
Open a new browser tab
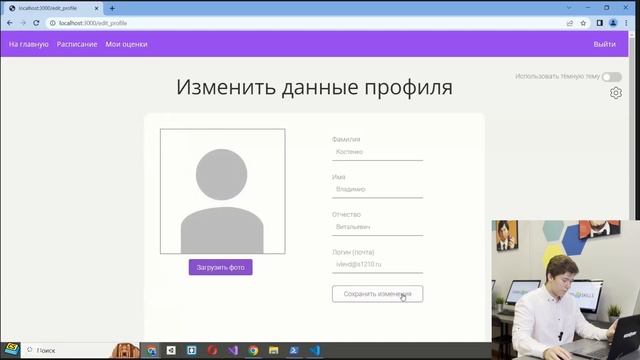[x=112, y=8]
